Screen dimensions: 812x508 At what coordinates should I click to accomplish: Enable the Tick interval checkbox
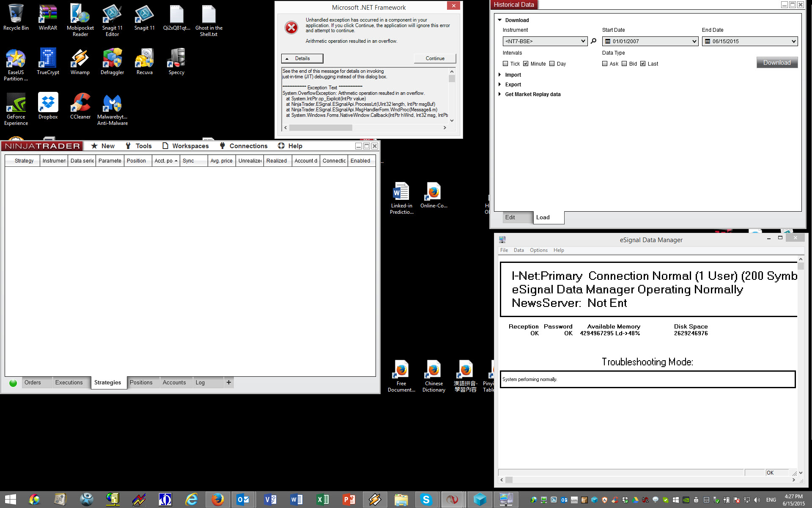point(505,63)
